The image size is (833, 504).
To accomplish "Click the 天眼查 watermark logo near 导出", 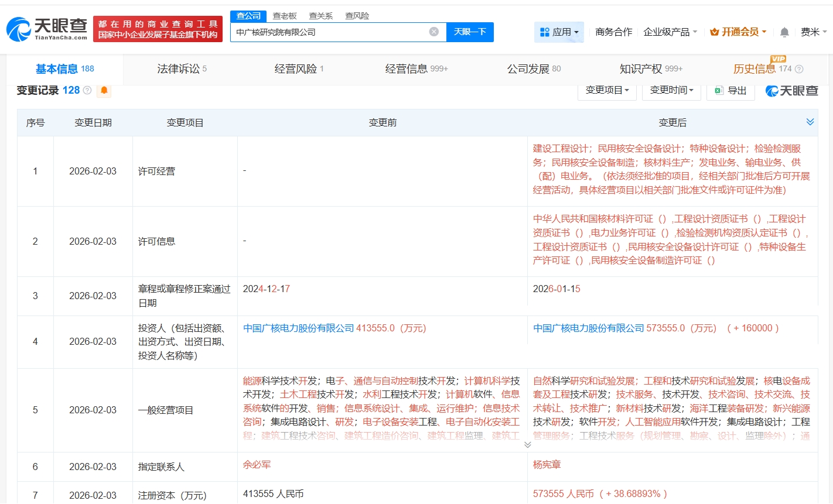I will tap(792, 90).
